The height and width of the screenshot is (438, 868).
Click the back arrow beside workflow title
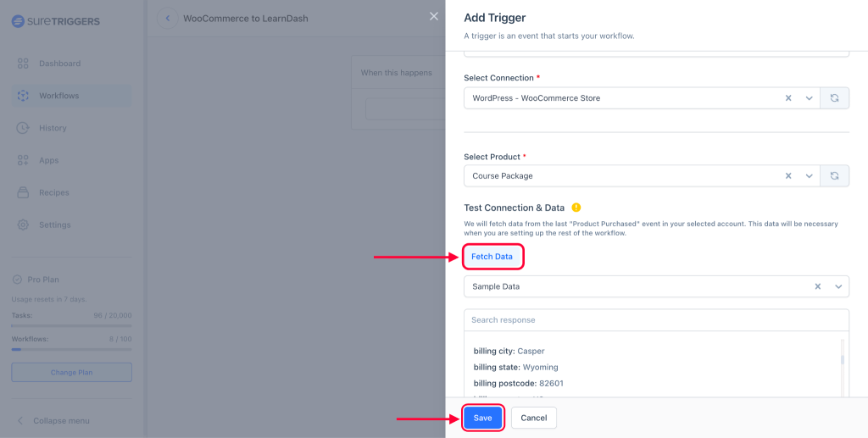(167, 18)
